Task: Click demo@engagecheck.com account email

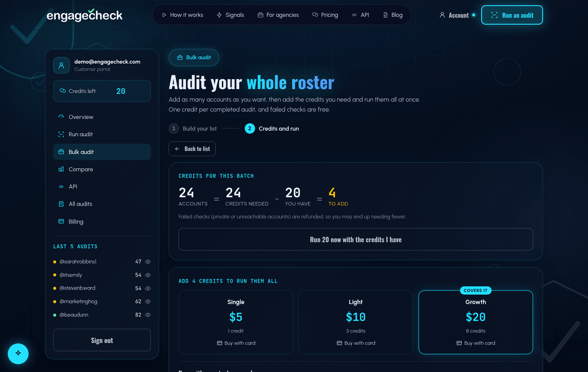Action: coord(107,61)
